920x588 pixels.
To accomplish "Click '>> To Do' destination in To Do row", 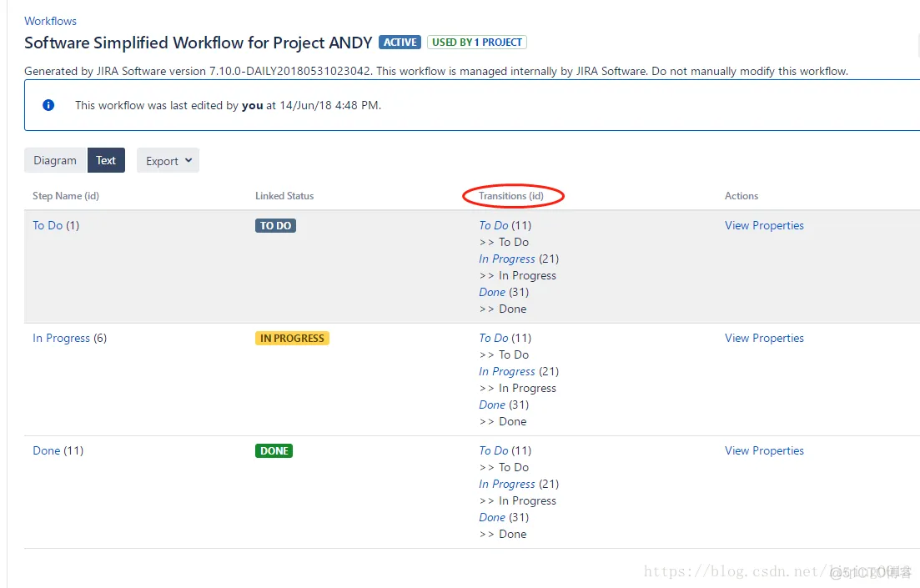I will (504, 243).
